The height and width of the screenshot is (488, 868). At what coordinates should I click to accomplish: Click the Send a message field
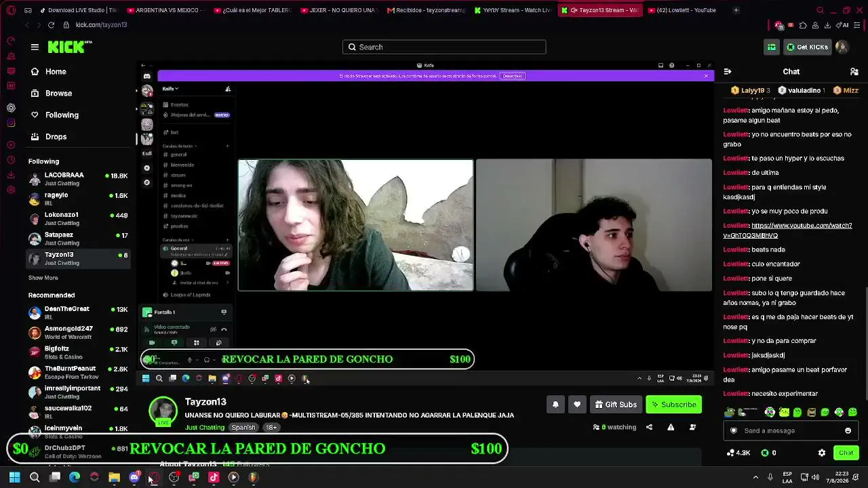click(x=792, y=430)
